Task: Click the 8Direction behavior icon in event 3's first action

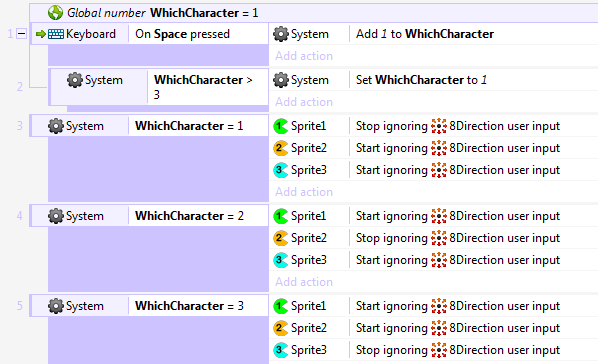Action: (439, 126)
